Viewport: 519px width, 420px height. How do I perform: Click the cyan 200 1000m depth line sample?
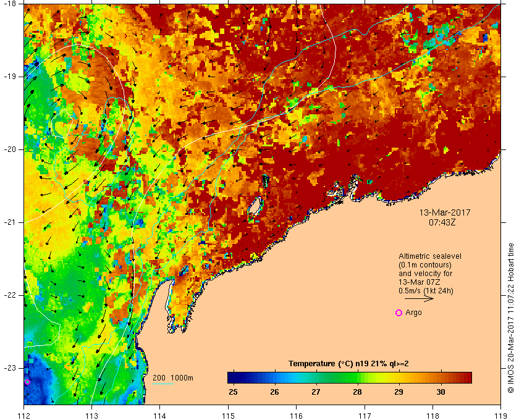tap(163, 384)
